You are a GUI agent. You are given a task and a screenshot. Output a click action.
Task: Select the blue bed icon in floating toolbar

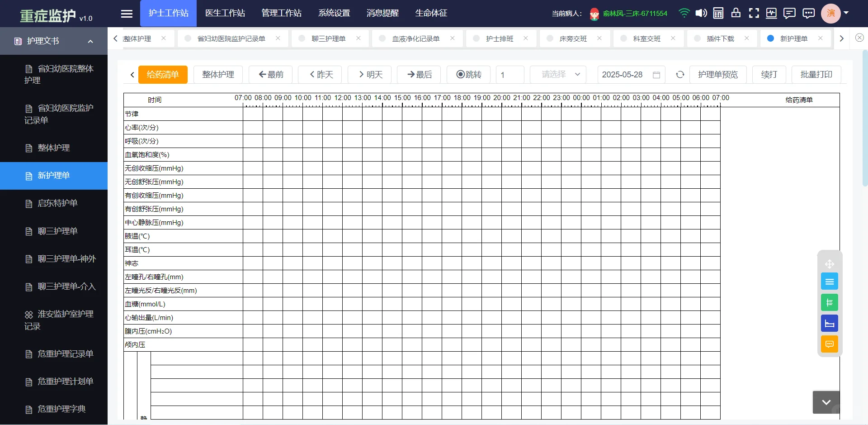pyautogui.click(x=830, y=323)
